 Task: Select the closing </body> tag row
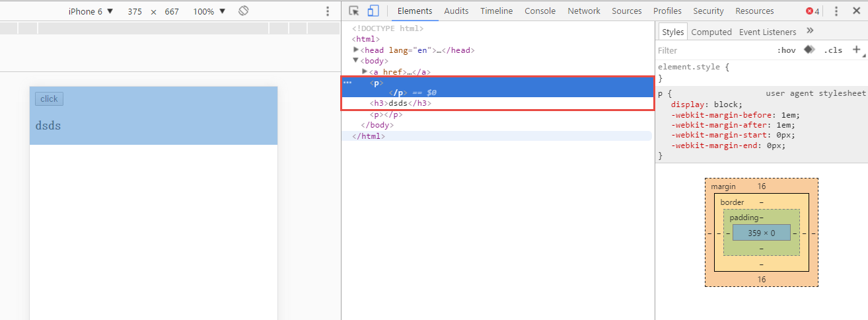click(x=377, y=125)
